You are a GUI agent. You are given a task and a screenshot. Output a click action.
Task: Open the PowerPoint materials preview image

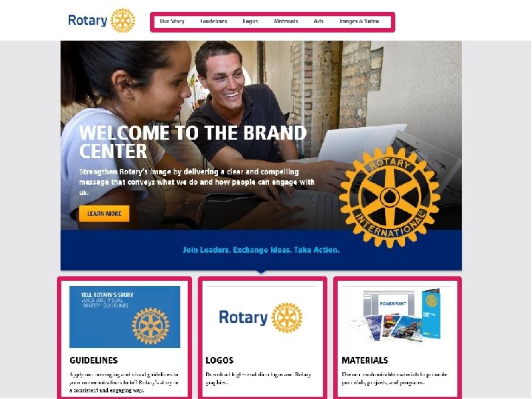tap(393, 314)
